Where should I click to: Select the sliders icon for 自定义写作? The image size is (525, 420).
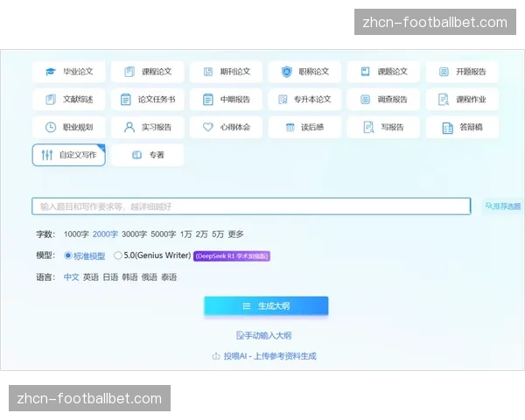47,155
